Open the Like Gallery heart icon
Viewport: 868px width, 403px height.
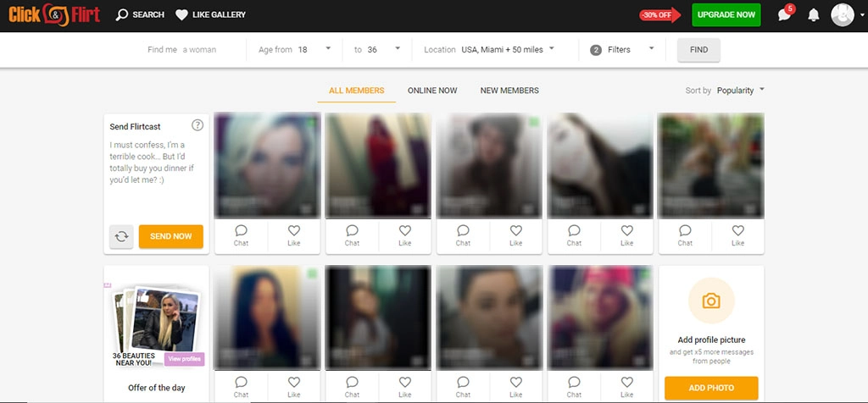pos(181,15)
